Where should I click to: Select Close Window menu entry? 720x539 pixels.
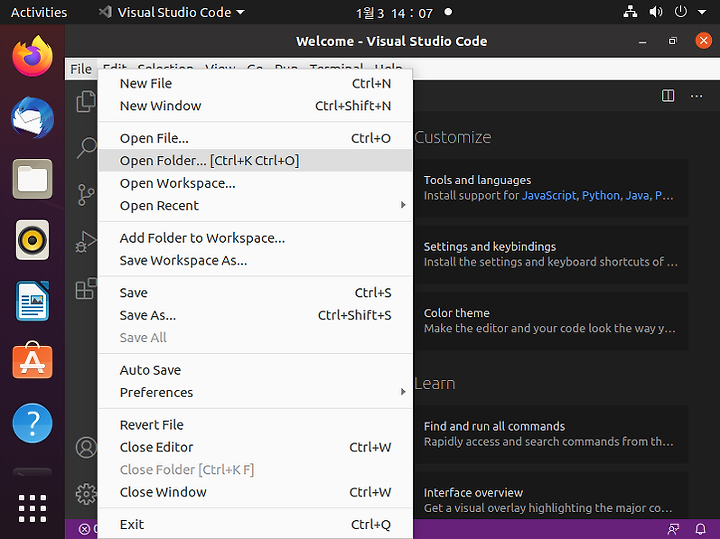(255, 492)
